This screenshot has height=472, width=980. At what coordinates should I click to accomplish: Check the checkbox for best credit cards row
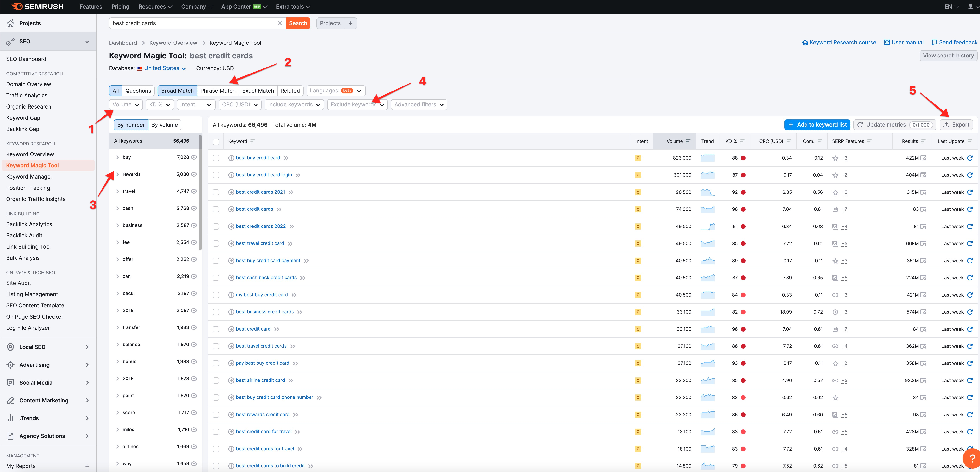(216, 209)
